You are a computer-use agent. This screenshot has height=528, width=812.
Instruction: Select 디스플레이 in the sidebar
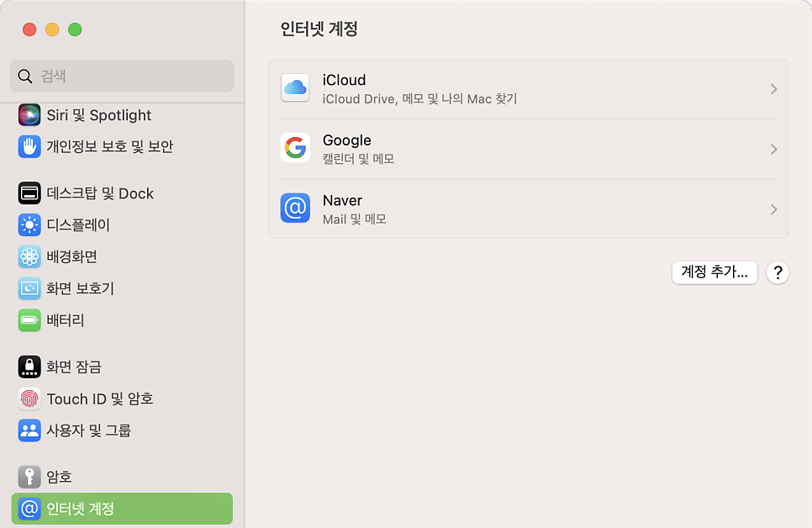coord(122,224)
